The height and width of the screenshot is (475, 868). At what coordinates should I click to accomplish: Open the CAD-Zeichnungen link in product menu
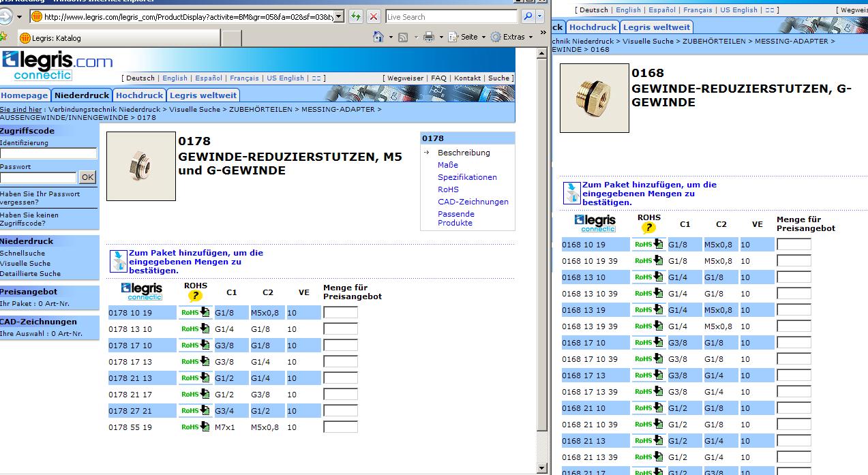[473, 202]
